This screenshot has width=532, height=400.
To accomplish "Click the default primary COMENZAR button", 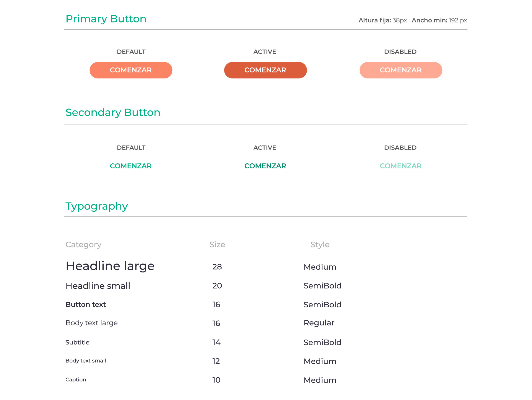I will [131, 70].
